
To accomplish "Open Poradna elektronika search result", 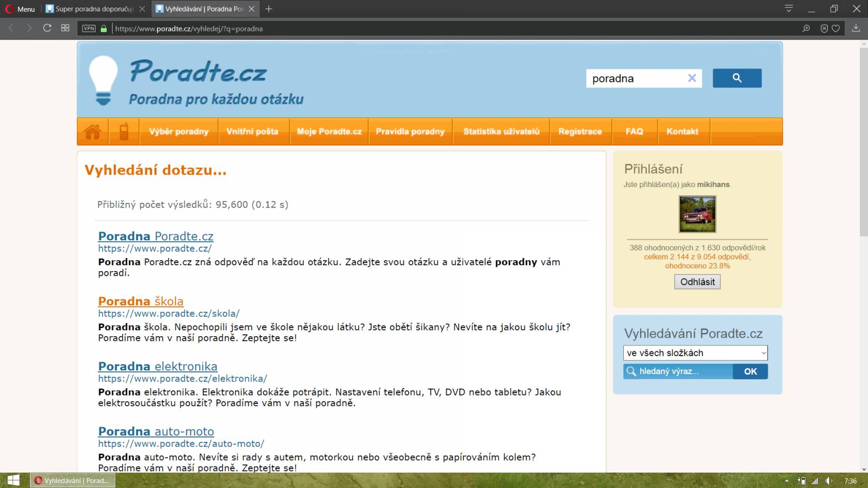I will [x=158, y=366].
